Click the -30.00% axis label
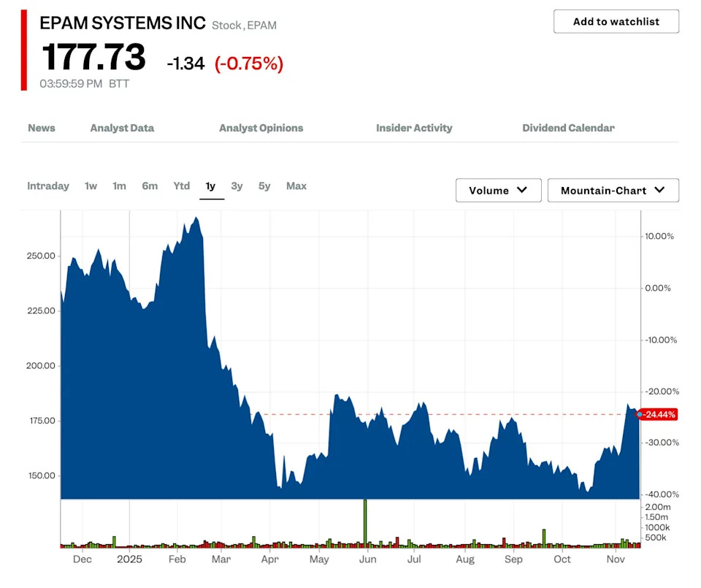 [662, 443]
